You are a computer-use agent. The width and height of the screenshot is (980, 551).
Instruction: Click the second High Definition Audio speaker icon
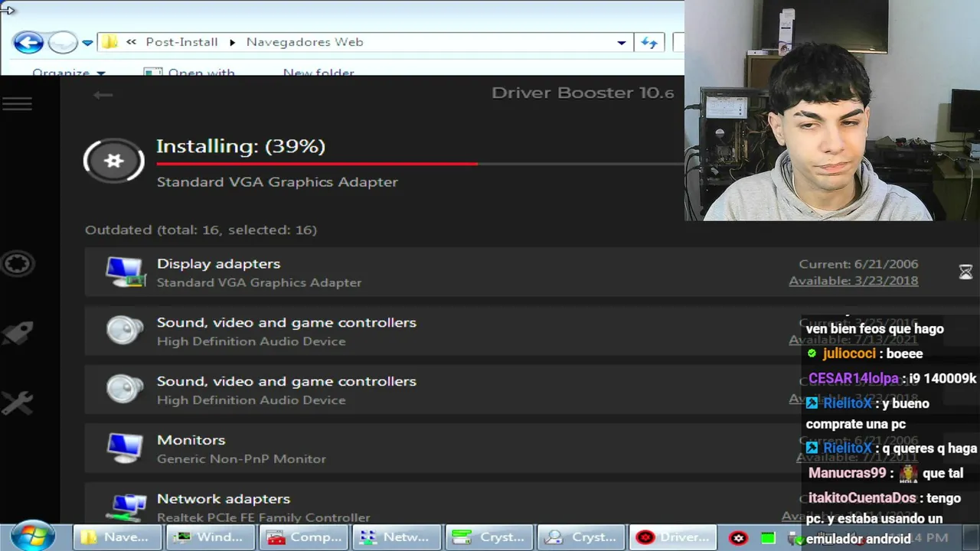click(125, 389)
